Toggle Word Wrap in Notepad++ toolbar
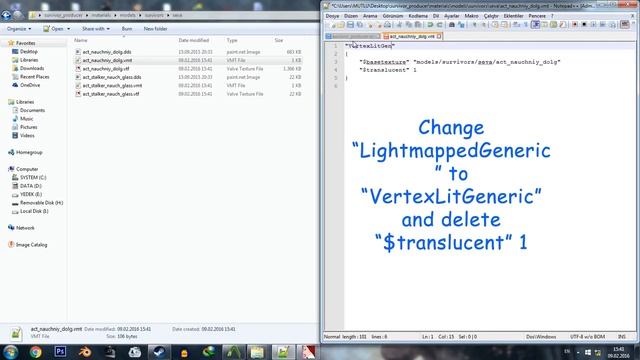This screenshot has height=360, width=640. (516, 25)
